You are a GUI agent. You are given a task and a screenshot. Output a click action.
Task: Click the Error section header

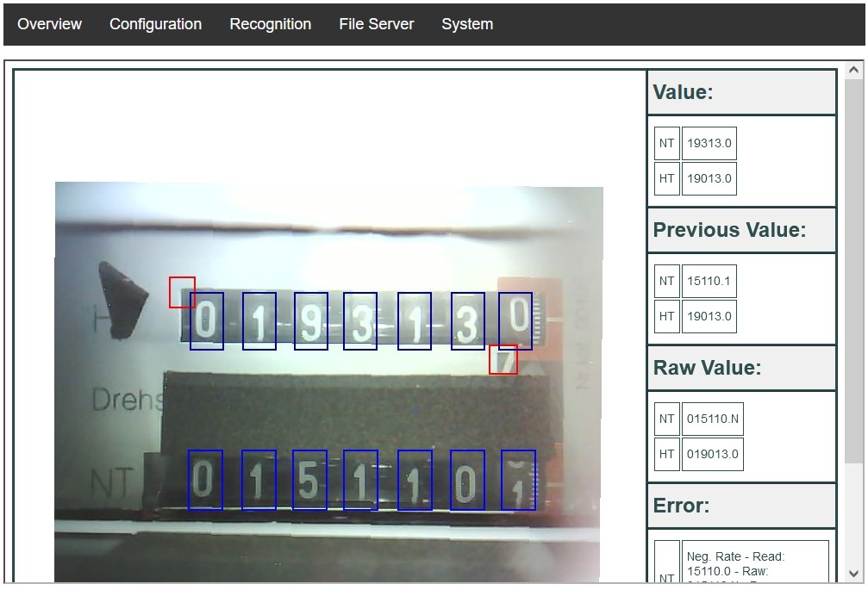(x=741, y=506)
